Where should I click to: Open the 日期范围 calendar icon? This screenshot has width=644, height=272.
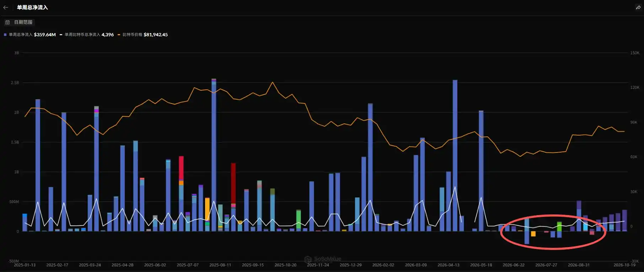point(7,22)
